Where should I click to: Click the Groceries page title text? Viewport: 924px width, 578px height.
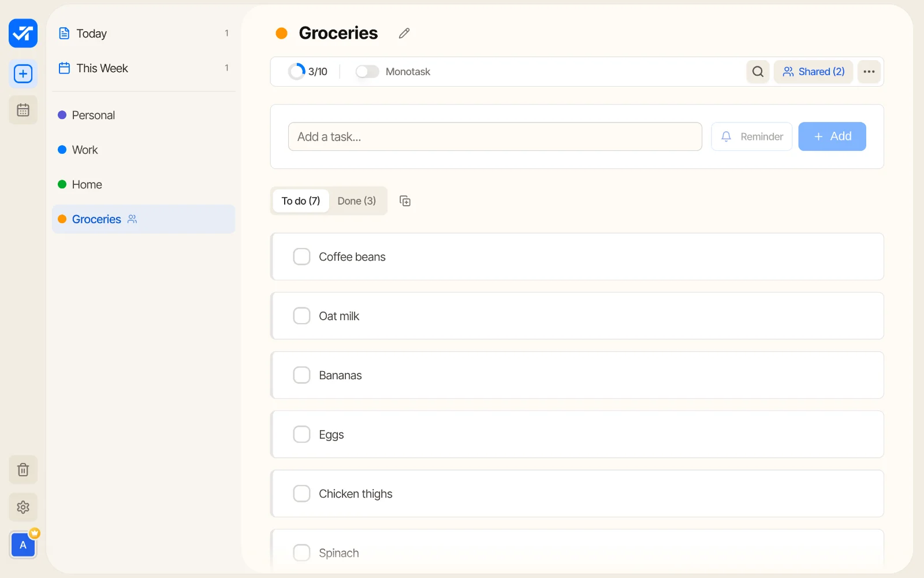[338, 34]
